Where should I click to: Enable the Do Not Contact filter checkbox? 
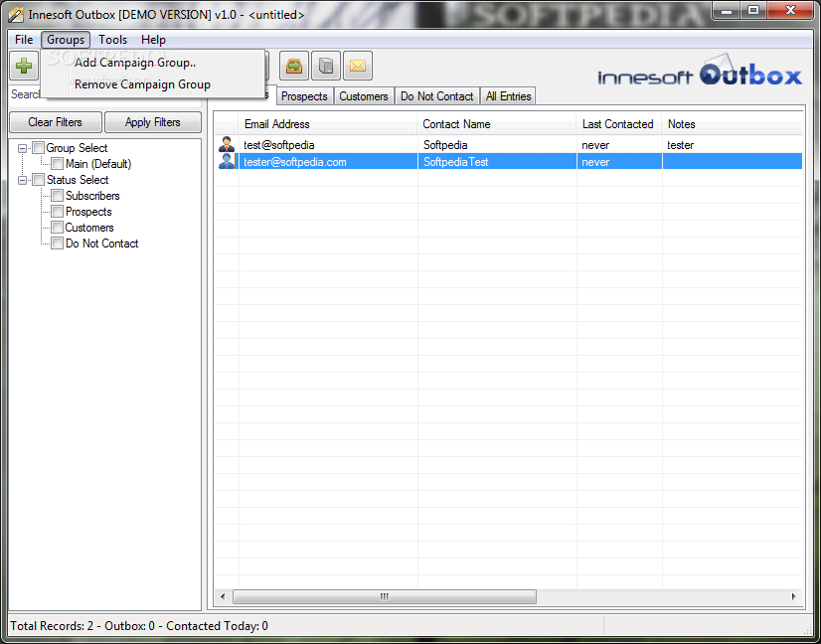point(57,243)
